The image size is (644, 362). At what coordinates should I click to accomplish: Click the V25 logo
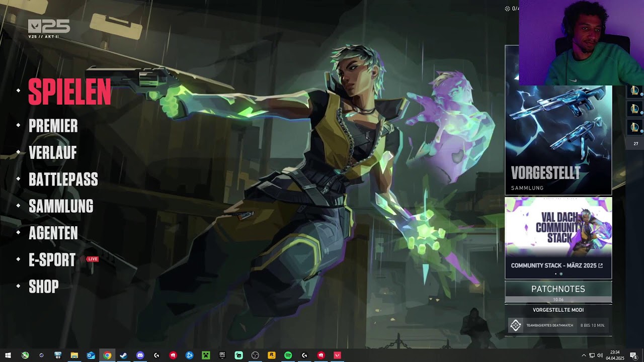coord(49,29)
